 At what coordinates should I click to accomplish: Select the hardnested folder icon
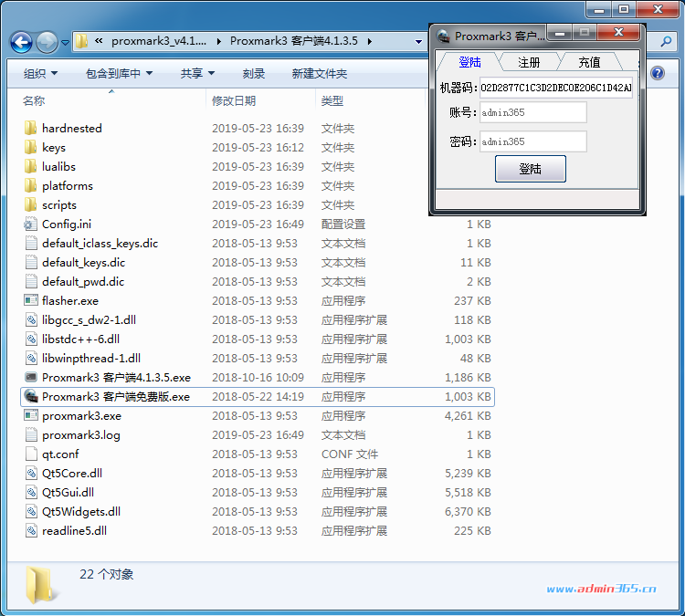pos(30,128)
